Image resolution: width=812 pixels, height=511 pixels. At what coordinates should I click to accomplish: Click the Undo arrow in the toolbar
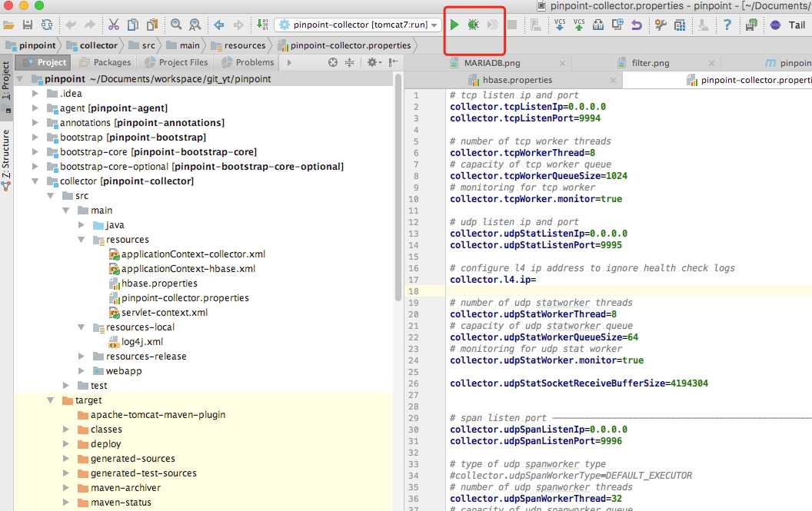point(71,25)
